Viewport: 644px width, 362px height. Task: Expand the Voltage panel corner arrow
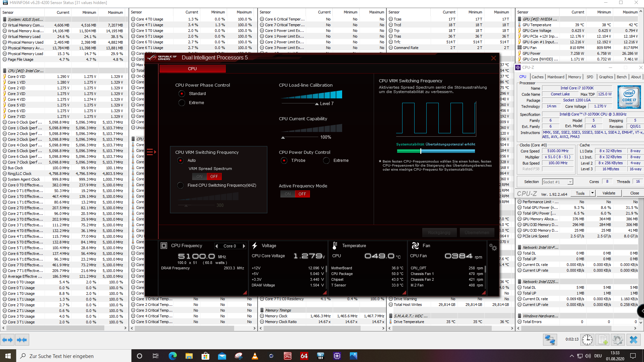(x=325, y=293)
